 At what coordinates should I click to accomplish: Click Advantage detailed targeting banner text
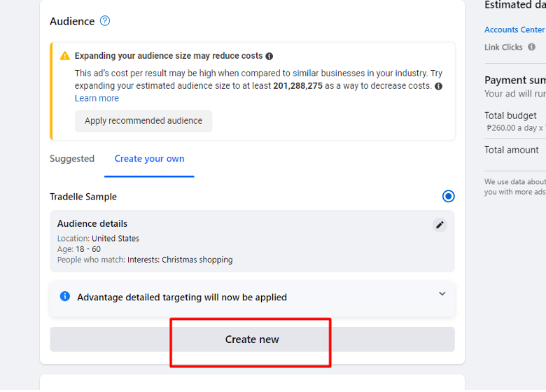(182, 297)
